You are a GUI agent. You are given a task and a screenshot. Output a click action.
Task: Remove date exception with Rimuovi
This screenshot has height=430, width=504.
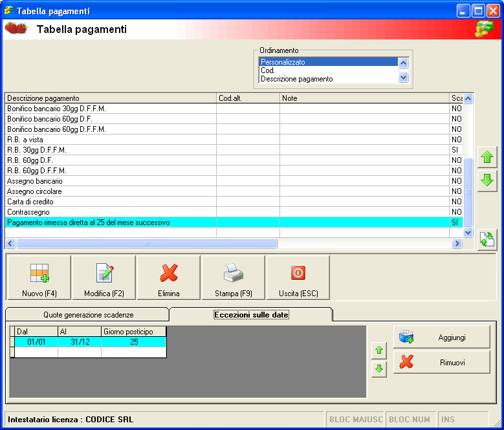pyautogui.click(x=442, y=362)
